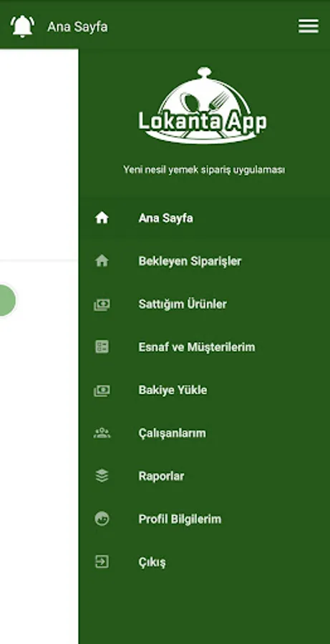Click the face icon beside Profil Bilgilerim
The width and height of the screenshot is (330, 644).
102,519
